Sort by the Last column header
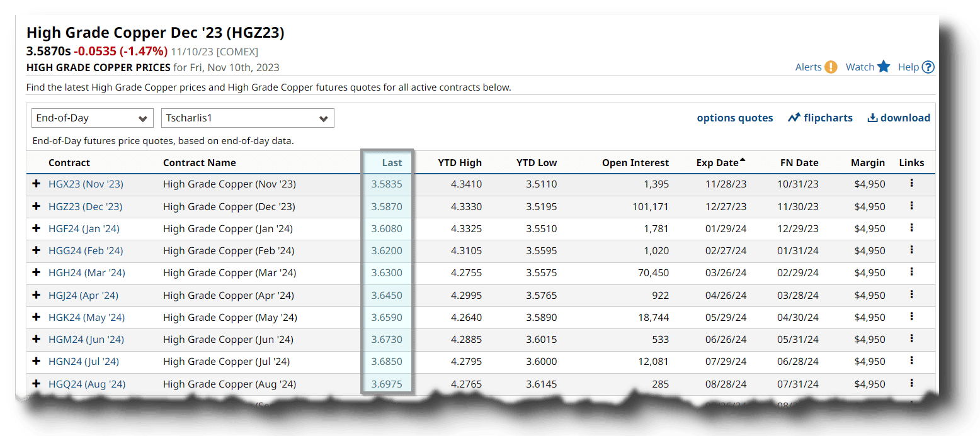980x436 pixels. tap(391, 162)
